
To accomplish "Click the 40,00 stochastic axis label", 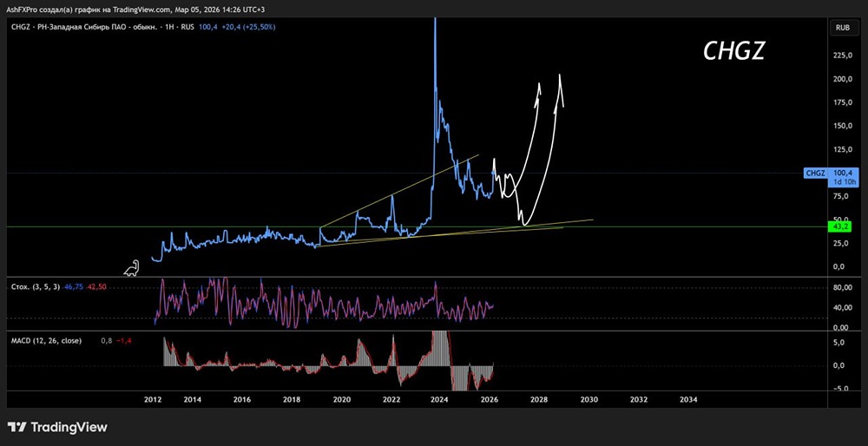I will click(x=842, y=308).
